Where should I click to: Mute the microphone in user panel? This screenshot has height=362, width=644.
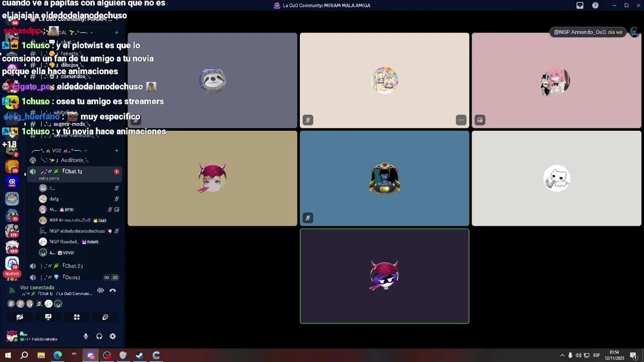pyautogui.click(x=86, y=336)
